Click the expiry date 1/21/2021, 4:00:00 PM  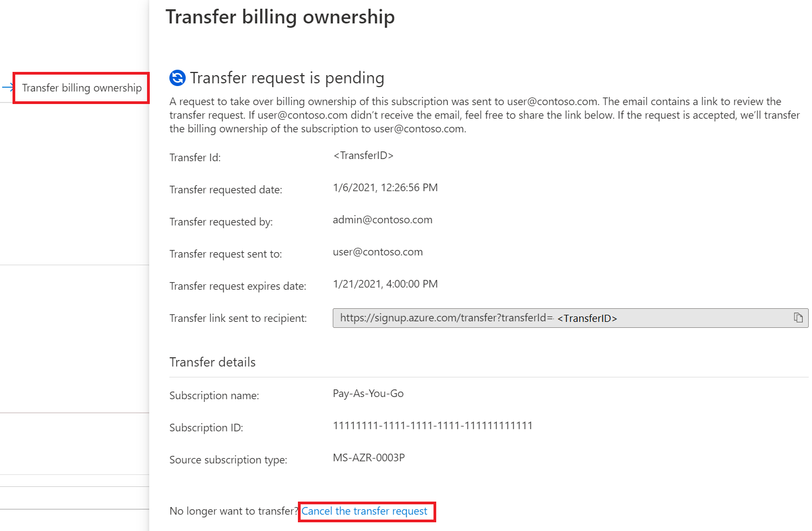click(385, 284)
